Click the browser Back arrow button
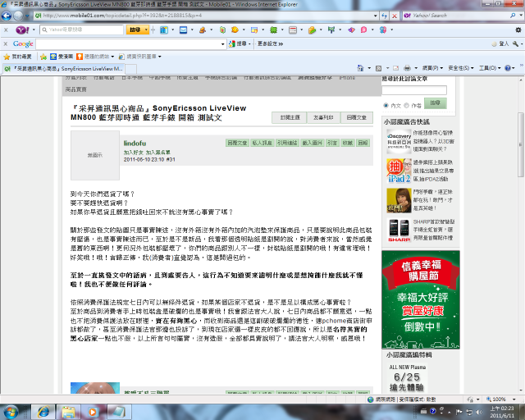Image resolution: width=525 pixels, height=420 pixels. 7,16
